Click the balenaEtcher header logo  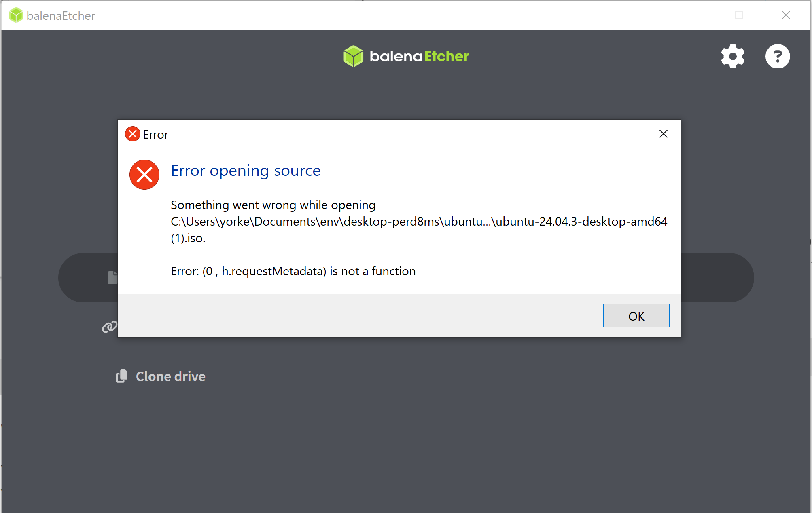click(x=406, y=56)
